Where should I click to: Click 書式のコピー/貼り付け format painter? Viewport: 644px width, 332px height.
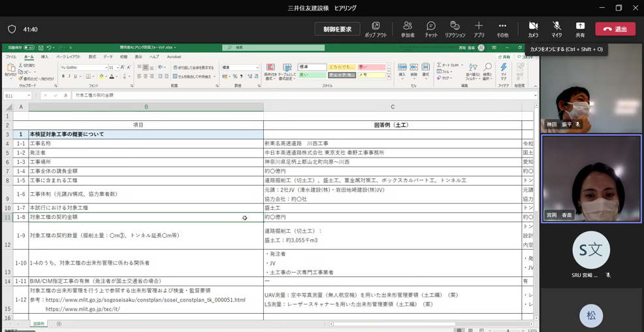point(36,78)
